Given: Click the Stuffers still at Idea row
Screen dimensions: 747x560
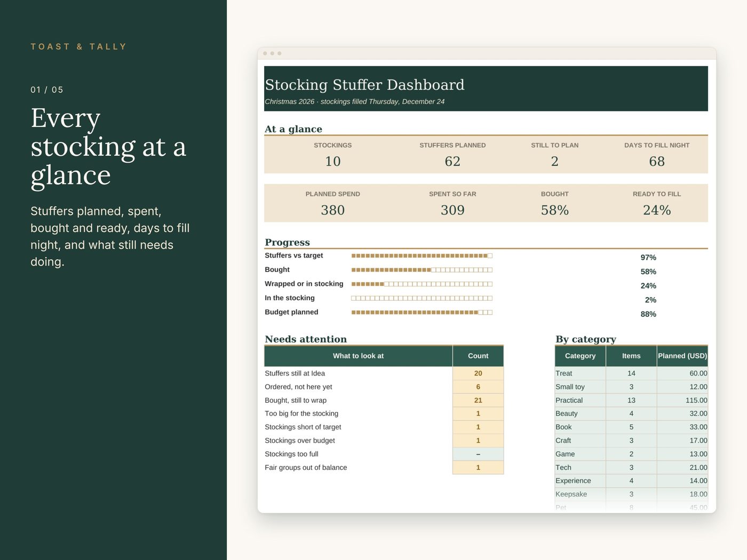Looking at the screenshot, I should click(384, 373).
